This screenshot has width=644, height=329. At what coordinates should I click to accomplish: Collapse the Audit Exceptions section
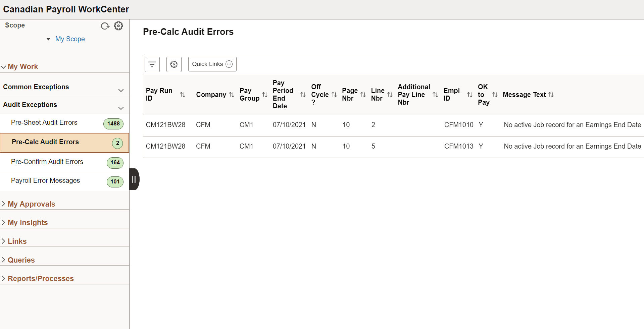point(121,108)
